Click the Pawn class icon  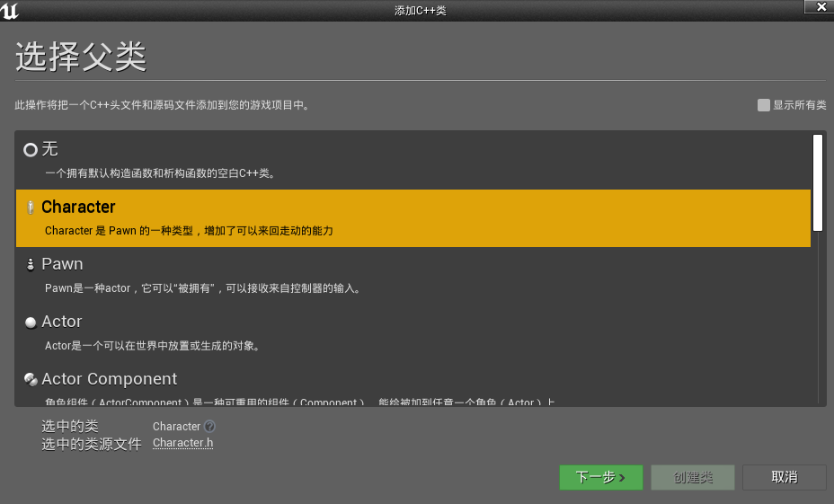click(31, 265)
